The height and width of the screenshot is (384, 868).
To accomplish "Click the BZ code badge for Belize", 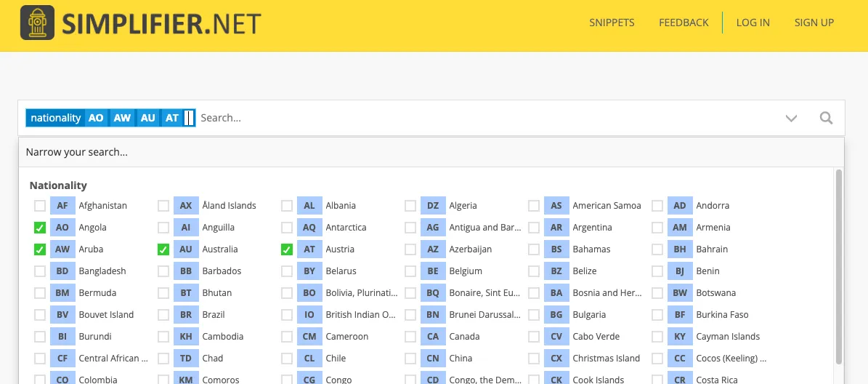I will [556, 271].
